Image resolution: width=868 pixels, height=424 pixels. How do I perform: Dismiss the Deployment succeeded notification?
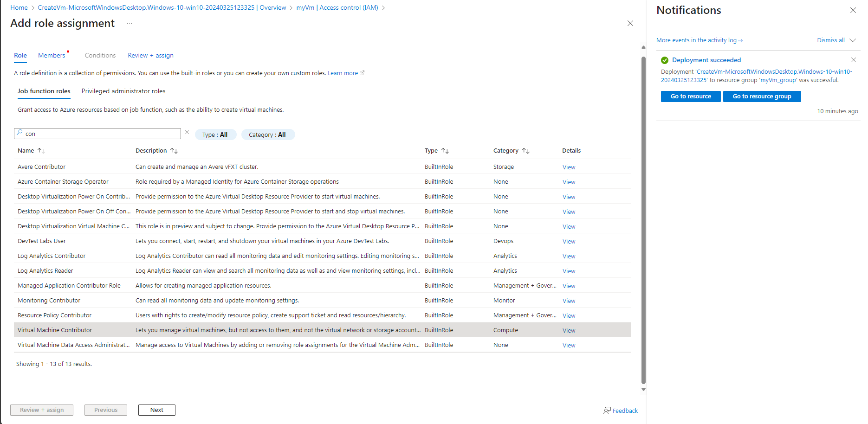click(x=853, y=60)
